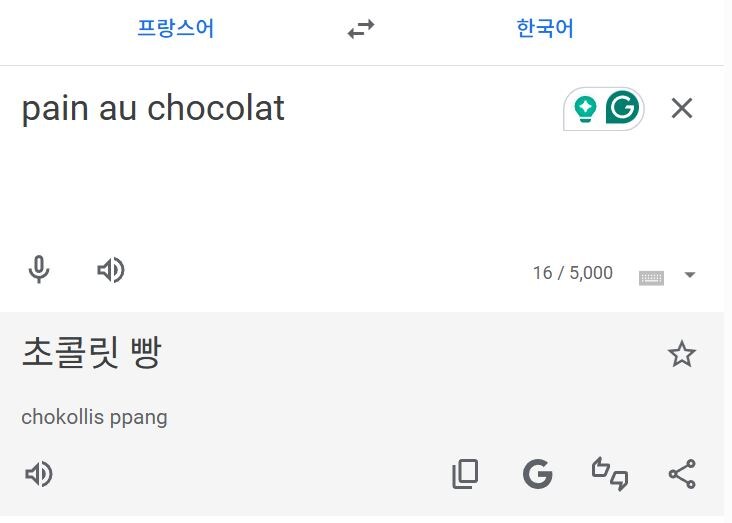This screenshot has width=732, height=523.
Task: Click the romanization 'chokollis ppang'
Action: pyautogui.click(x=94, y=417)
